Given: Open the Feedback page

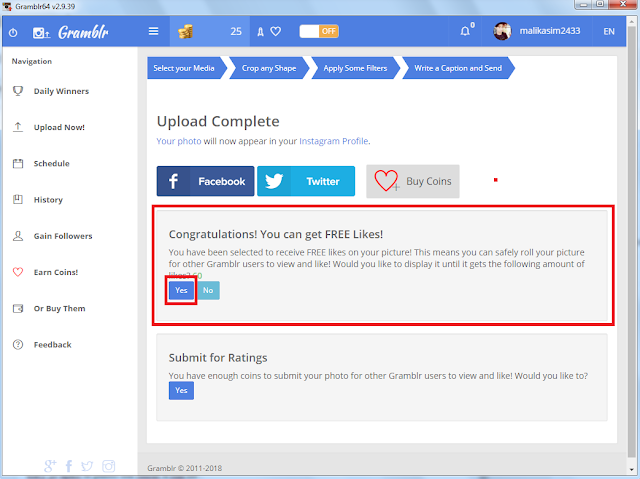Looking at the screenshot, I should point(52,345).
